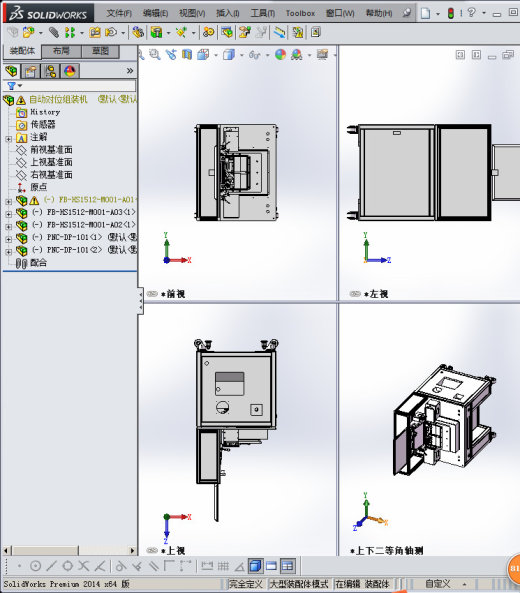The image size is (520, 593).
Task: Open the 视图(V) menu
Action: [192, 13]
